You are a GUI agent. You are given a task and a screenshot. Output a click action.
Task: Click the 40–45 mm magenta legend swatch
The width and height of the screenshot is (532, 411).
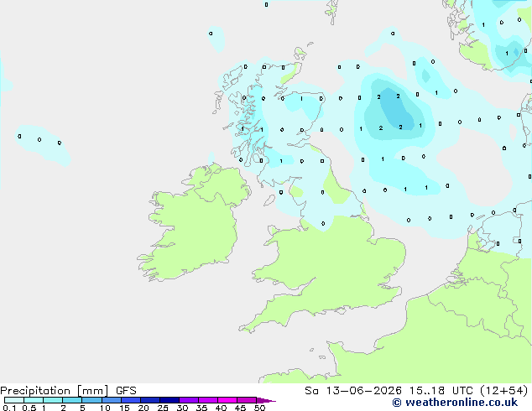(227, 400)
